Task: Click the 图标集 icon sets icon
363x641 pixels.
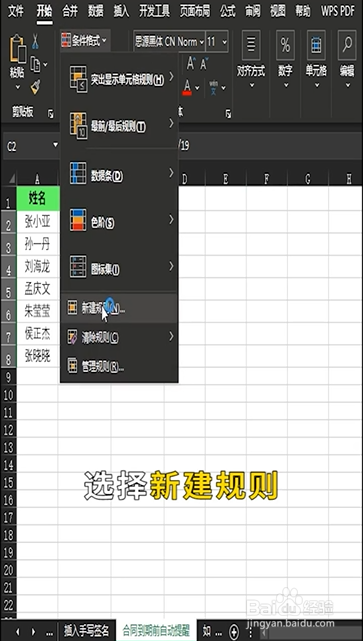Action: pyautogui.click(x=78, y=267)
